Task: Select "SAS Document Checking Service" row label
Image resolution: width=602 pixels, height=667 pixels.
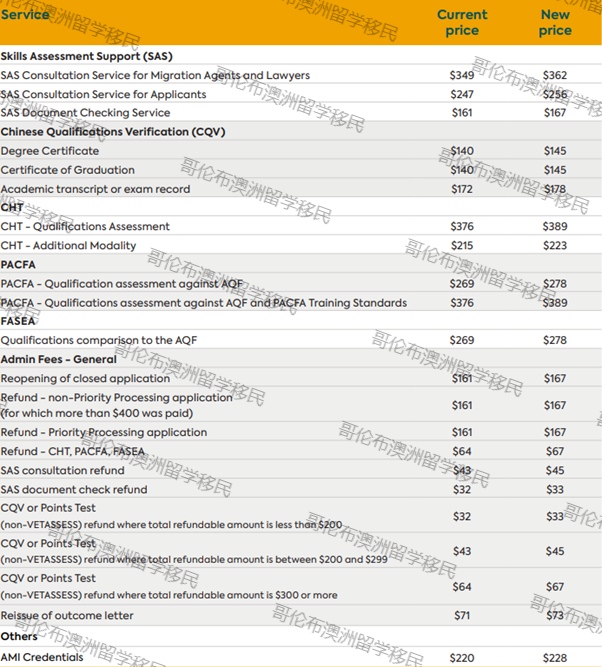Action: pos(86,113)
